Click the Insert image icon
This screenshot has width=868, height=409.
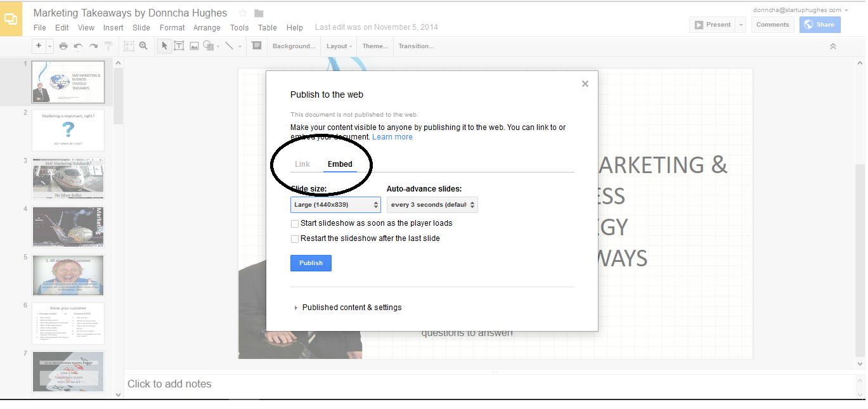pyautogui.click(x=194, y=46)
